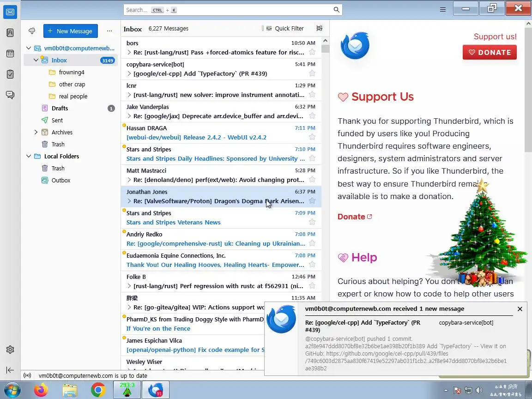Screen dimensions: 532x399
Task: Open the Chat space
Action: coord(10,95)
